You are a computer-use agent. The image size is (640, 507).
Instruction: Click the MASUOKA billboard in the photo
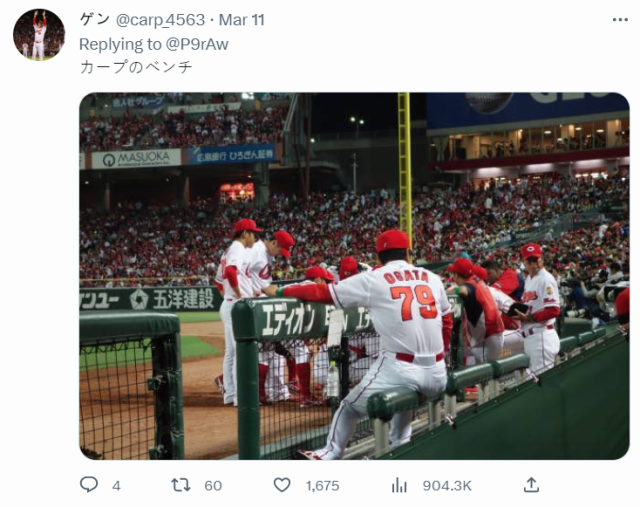tap(136, 159)
